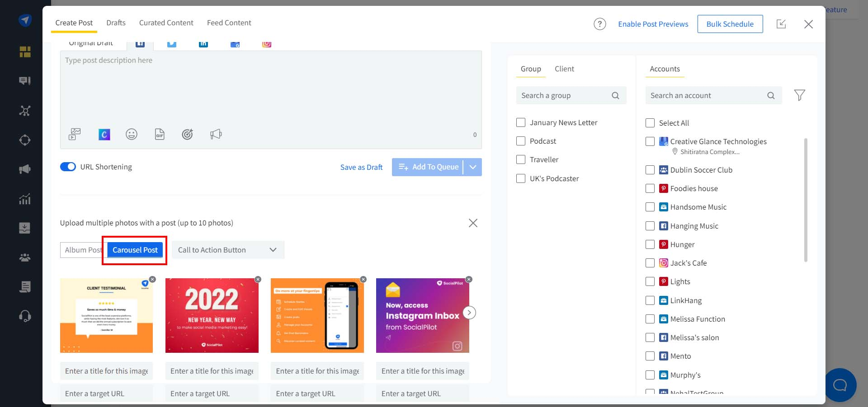Open the help question mark icon
This screenshot has width=868, height=407.
pyautogui.click(x=600, y=24)
